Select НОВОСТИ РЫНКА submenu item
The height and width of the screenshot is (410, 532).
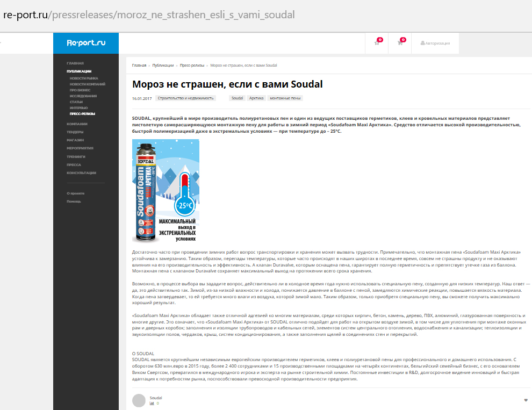(84, 78)
